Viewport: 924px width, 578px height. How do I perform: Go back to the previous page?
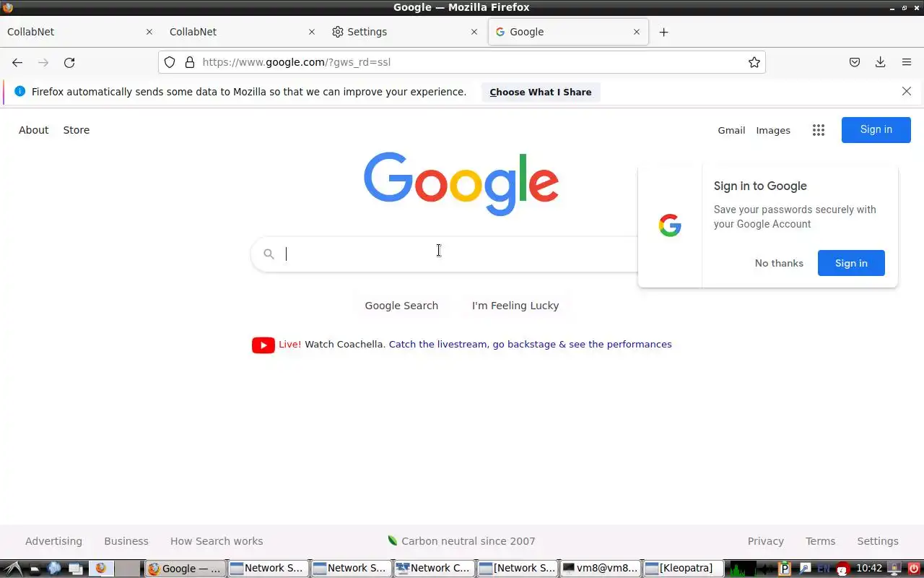click(17, 62)
